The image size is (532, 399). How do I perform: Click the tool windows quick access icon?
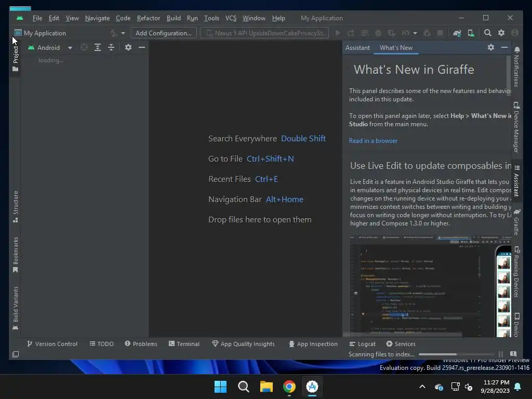pos(16,354)
